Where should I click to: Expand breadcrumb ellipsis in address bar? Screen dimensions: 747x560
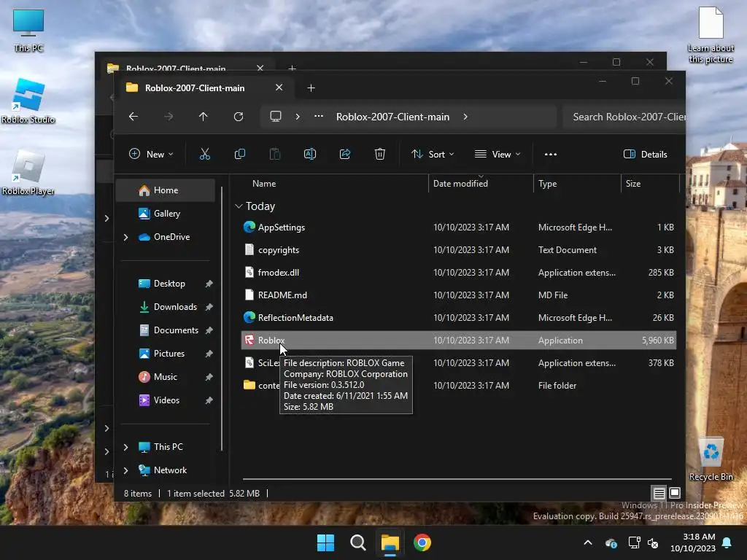point(319,117)
